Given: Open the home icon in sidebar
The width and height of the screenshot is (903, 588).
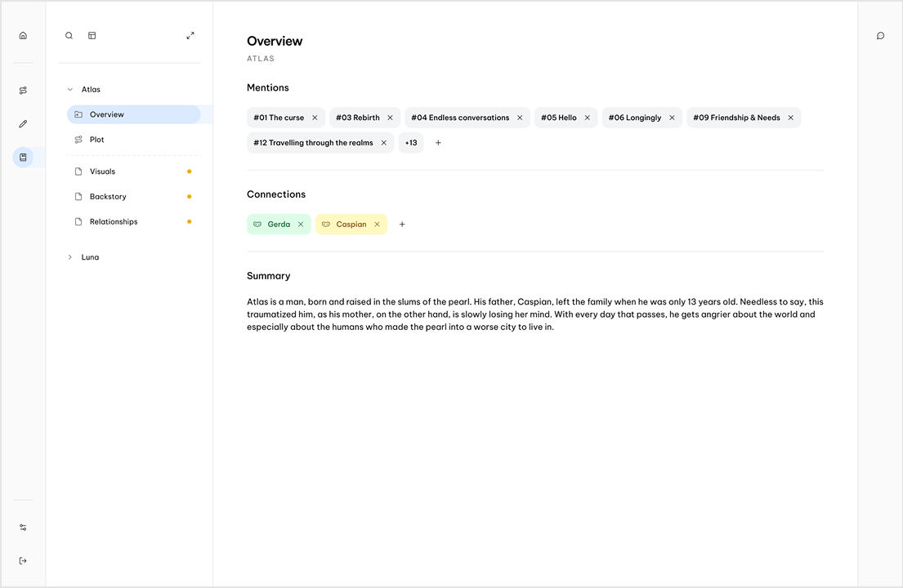Looking at the screenshot, I should 23,36.
